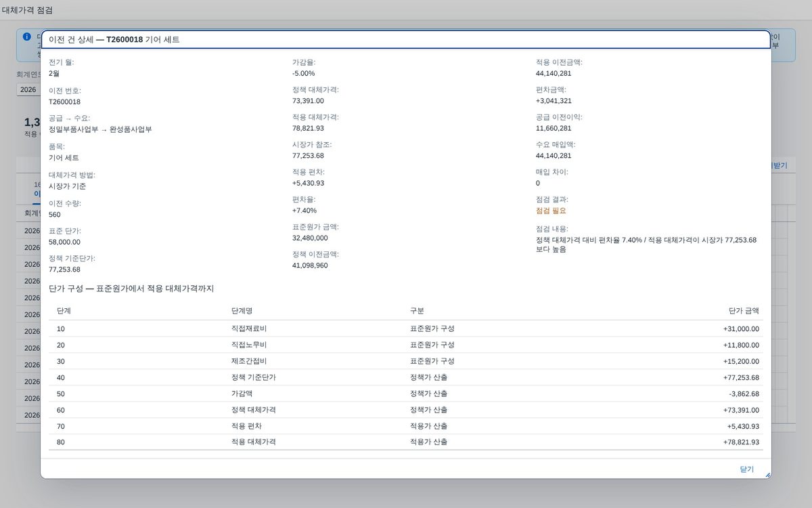Image resolution: width=812 pixels, height=508 pixels.
Task: Click the 단가 금액 column header
Action: [744, 311]
